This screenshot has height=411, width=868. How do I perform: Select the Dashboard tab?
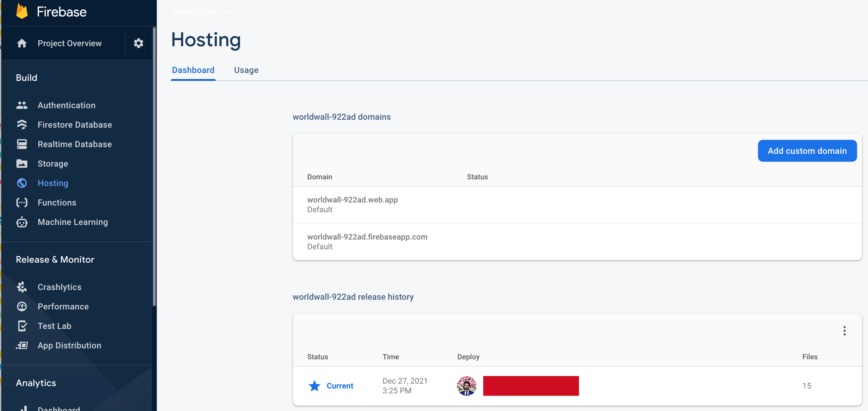[x=193, y=70]
